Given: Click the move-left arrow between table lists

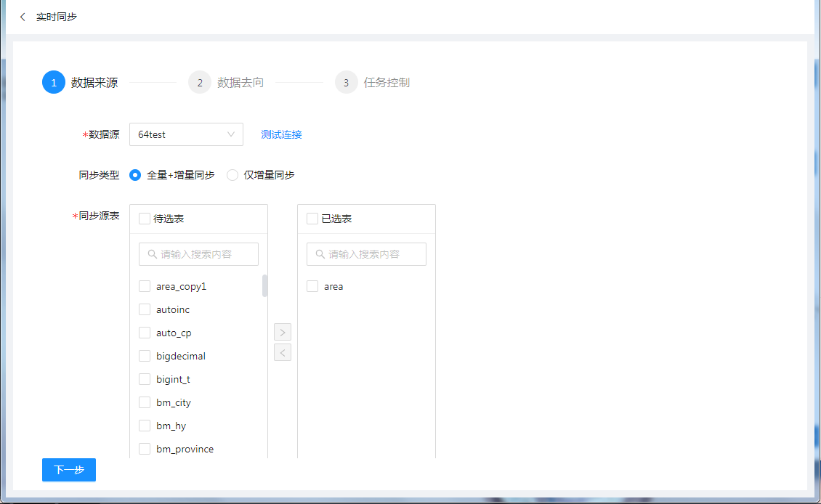Looking at the screenshot, I should coord(283,352).
